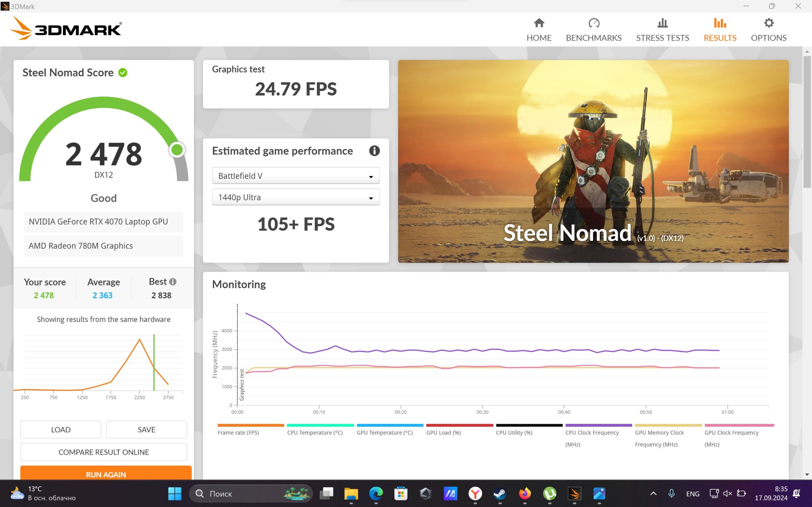Open Steam from the taskbar
The width and height of the screenshot is (812, 507).
click(500, 494)
